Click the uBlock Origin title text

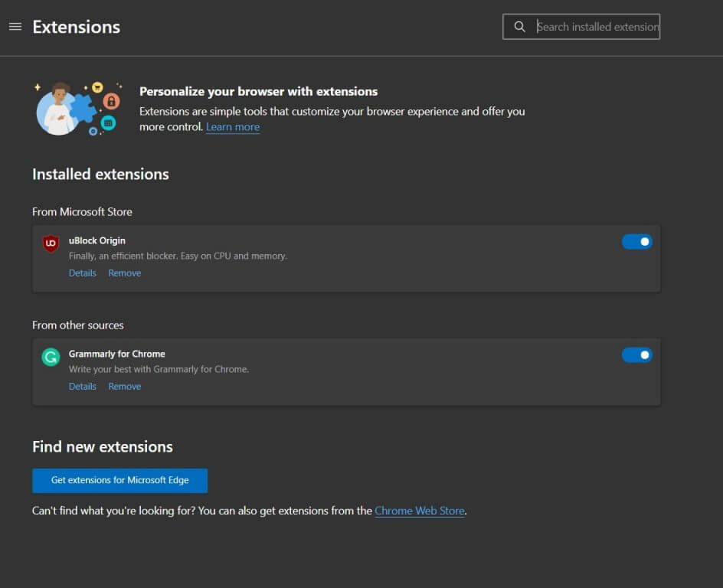(x=97, y=240)
